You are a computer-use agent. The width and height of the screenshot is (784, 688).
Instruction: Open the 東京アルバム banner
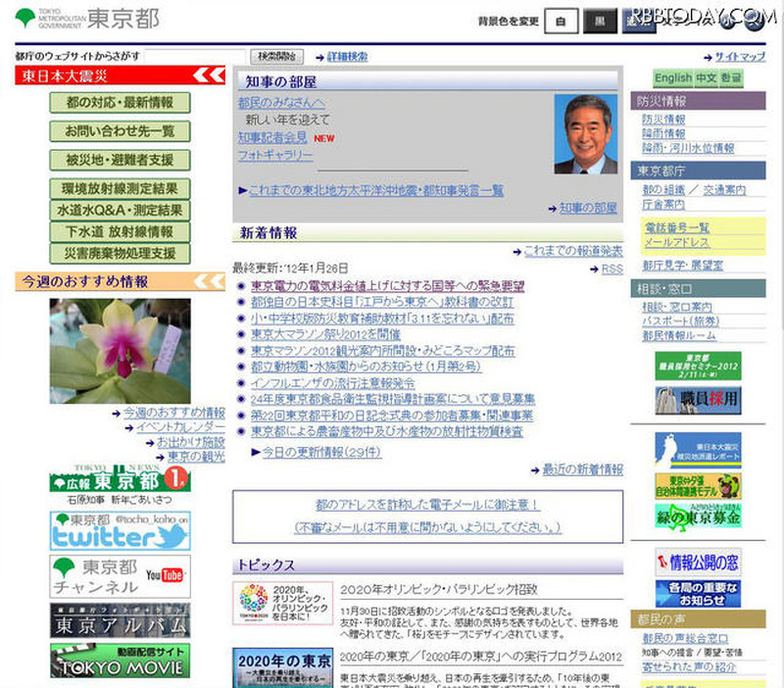coord(121,620)
